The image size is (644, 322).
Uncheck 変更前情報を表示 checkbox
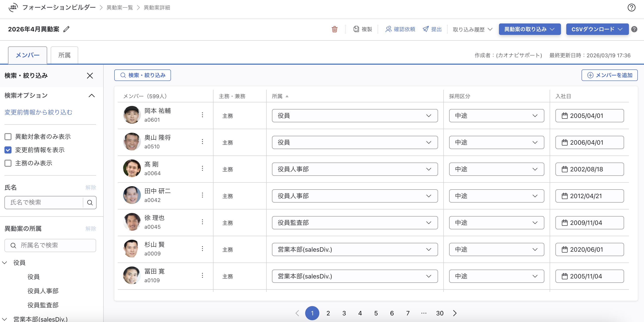8,150
